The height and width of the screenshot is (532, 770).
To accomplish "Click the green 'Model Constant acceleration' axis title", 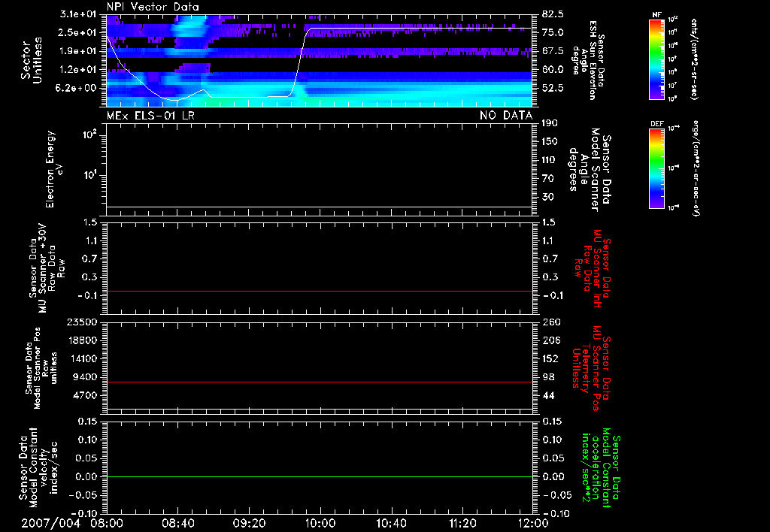I will pos(601,468).
